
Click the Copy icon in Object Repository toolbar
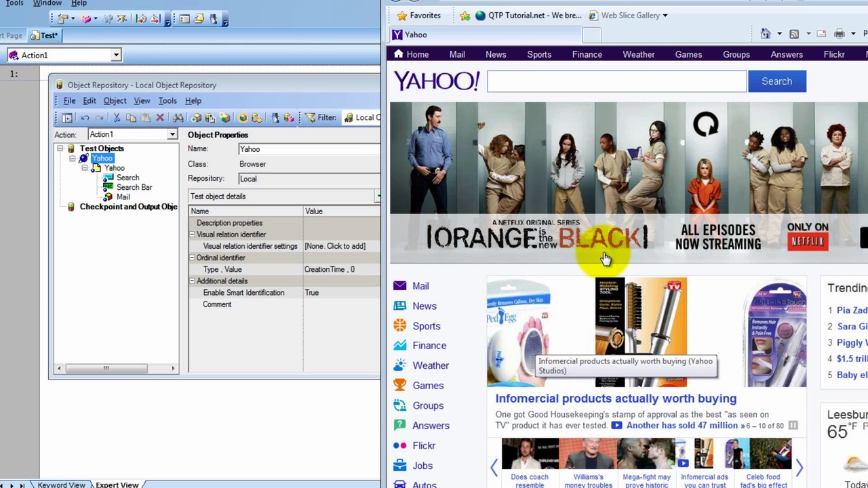131,118
